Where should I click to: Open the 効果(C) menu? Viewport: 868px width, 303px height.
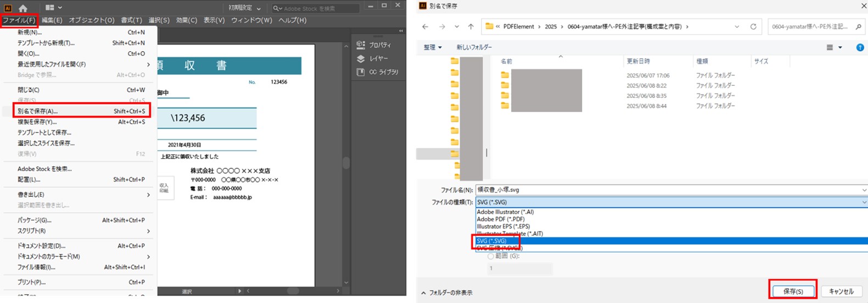pyautogui.click(x=187, y=20)
